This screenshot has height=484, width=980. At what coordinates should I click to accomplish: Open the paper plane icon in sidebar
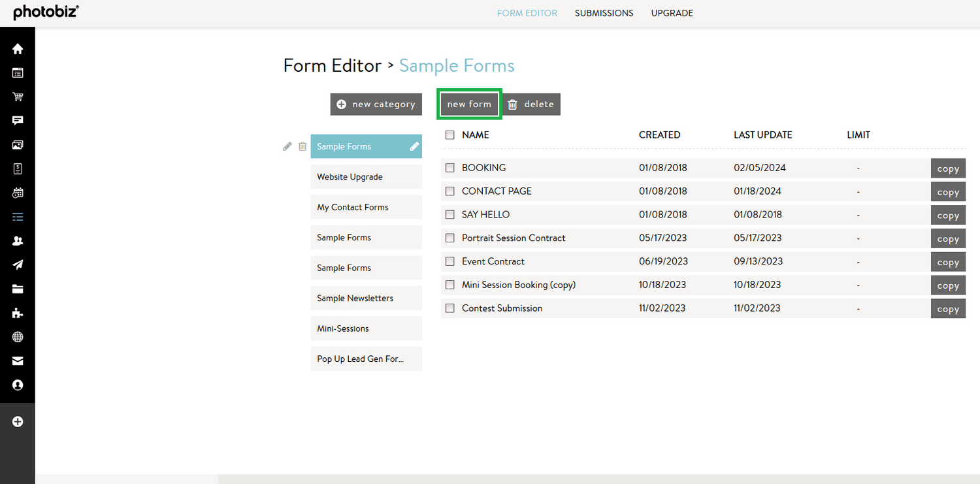coord(18,265)
